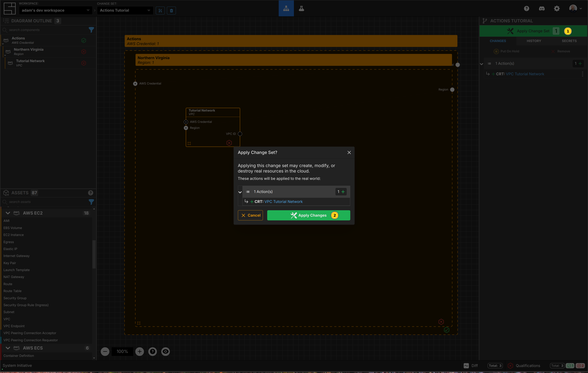
Task: Click the abandon change set trash icon
Action: [x=171, y=11]
